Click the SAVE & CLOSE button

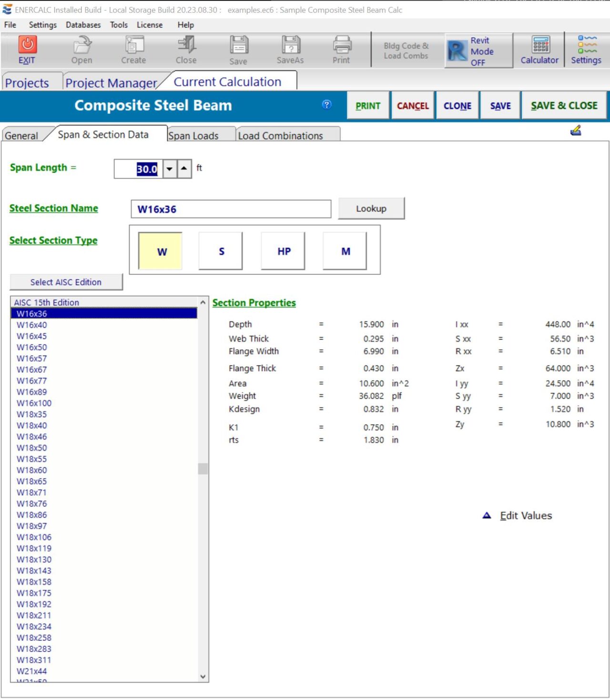coord(564,106)
